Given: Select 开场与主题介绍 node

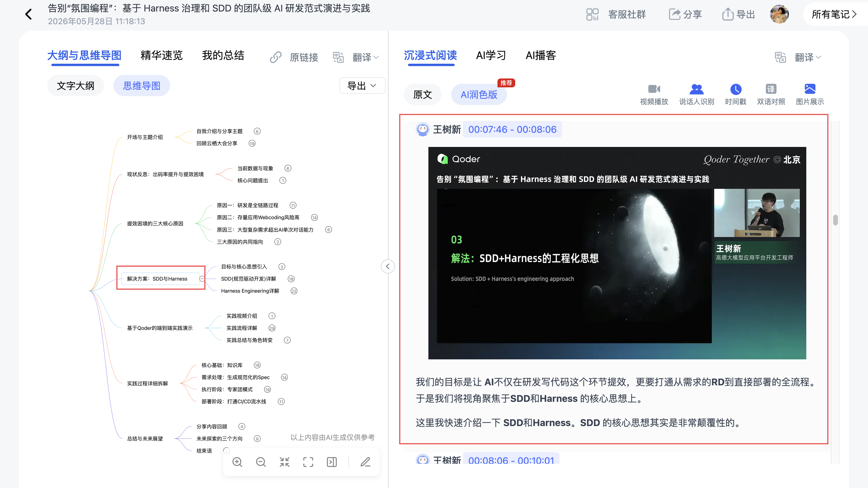Looking at the screenshot, I should pyautogui.click(x=145, y=137).
